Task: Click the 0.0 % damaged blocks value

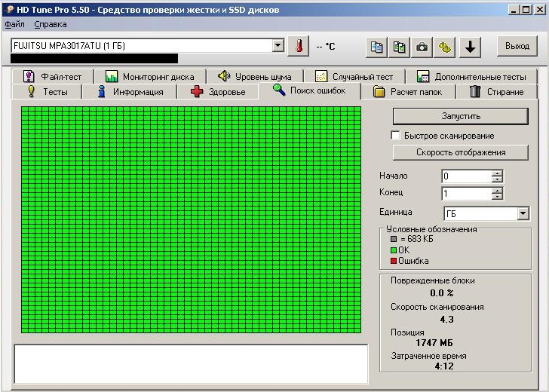Action: tap(441, 293)
